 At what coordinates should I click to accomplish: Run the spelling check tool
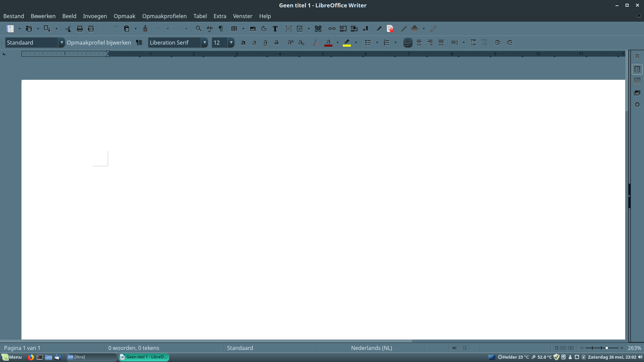[x=210, y=29]
